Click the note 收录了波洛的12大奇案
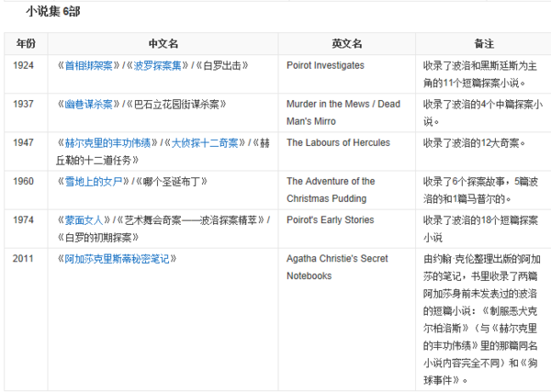 click(475, 143)
